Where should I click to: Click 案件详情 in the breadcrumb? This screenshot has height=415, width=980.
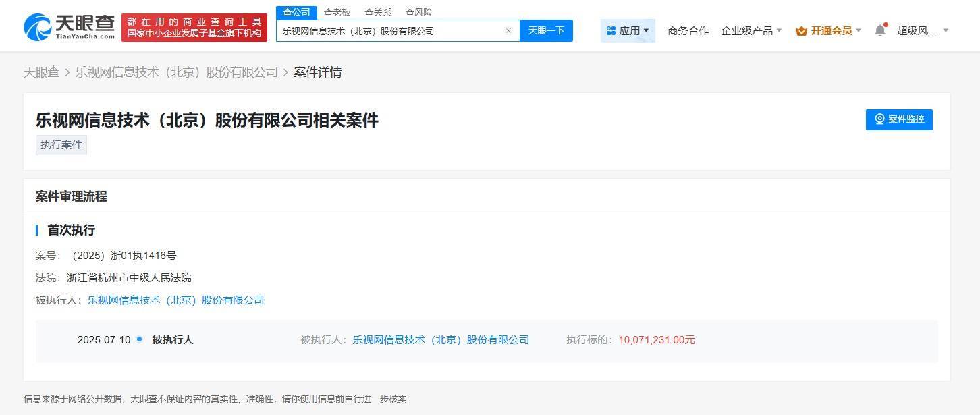point(318,72)
